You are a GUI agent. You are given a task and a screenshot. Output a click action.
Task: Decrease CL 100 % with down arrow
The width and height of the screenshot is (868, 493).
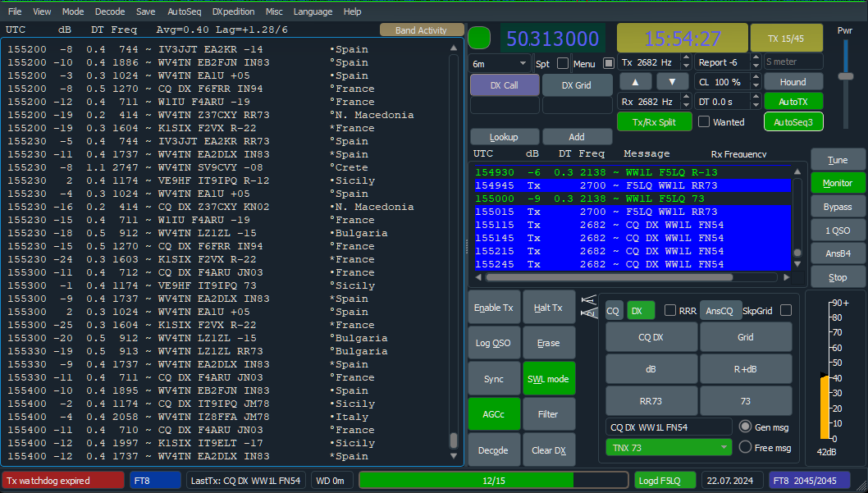pyautogui.click(x=756, y=86)
